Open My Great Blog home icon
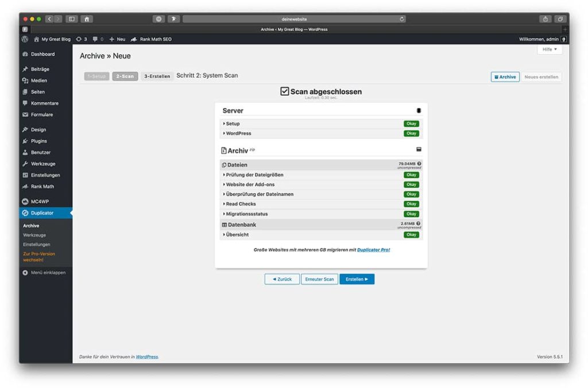The width and height of the screenshot is (588, 388). [x=36, y=39]
